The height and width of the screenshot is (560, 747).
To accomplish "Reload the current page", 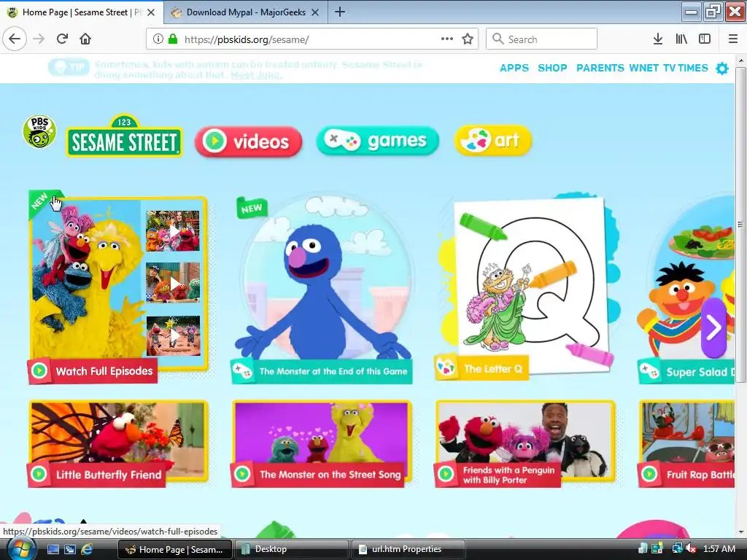I will [63, 39].
